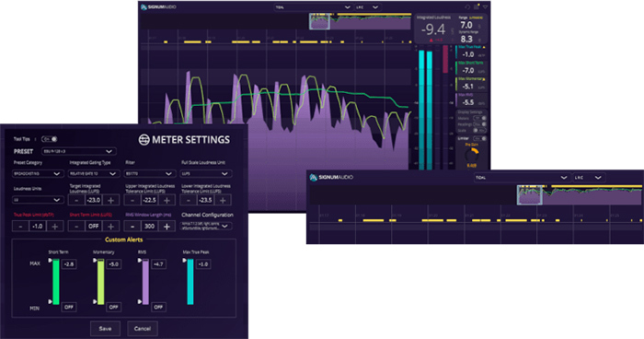644x339 pixels.
Task: Toggle the Scale display switch
Action: pos(479,131)
